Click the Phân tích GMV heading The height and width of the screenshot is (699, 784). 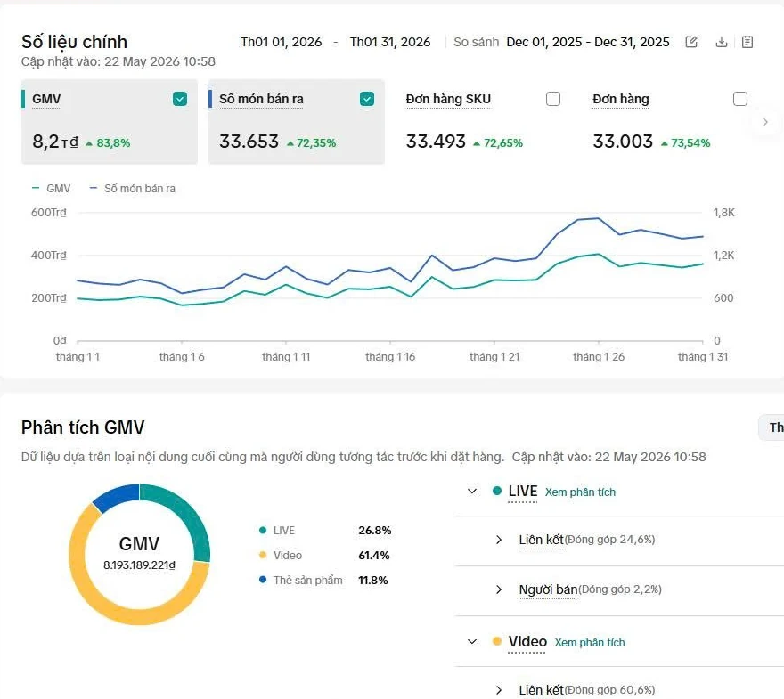click(x=83, y=427)
